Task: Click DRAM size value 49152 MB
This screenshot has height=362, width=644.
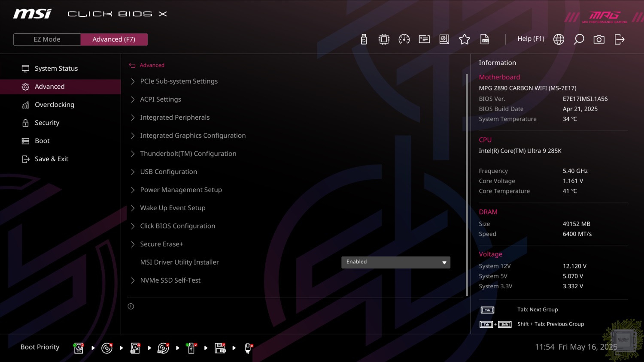Action: point(577,224)
